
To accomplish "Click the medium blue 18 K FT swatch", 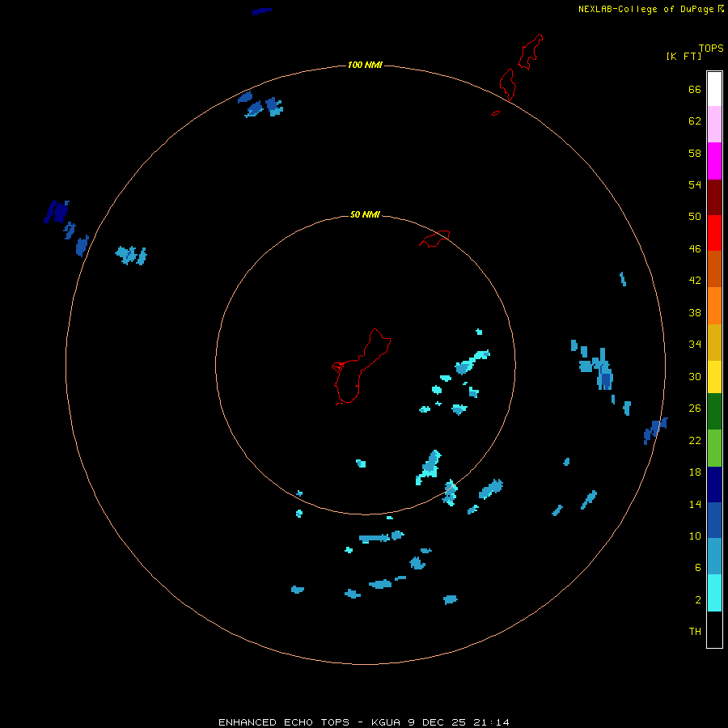I will 714,520.
